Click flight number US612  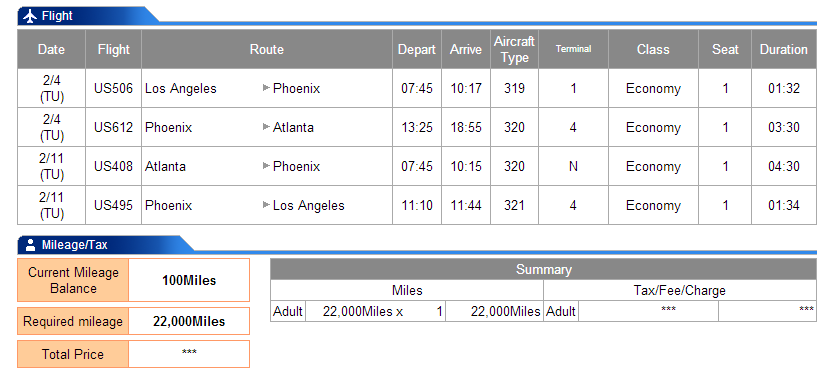(113, 127)
